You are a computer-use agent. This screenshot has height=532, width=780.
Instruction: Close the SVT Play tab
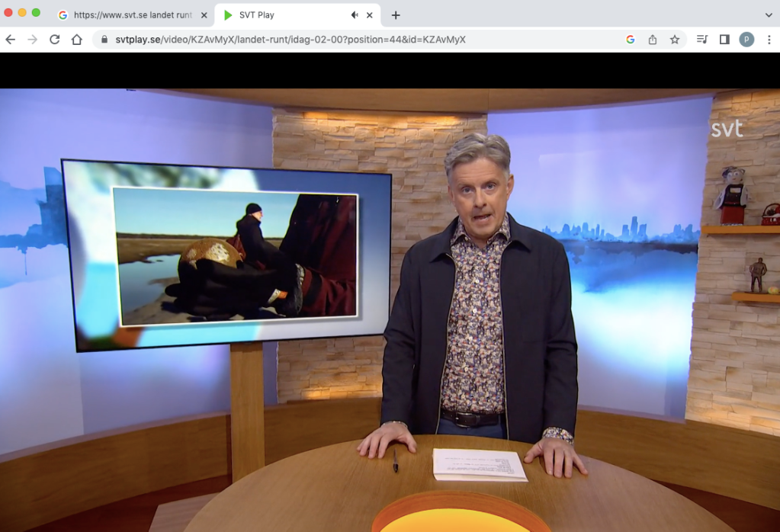[370, 15]
